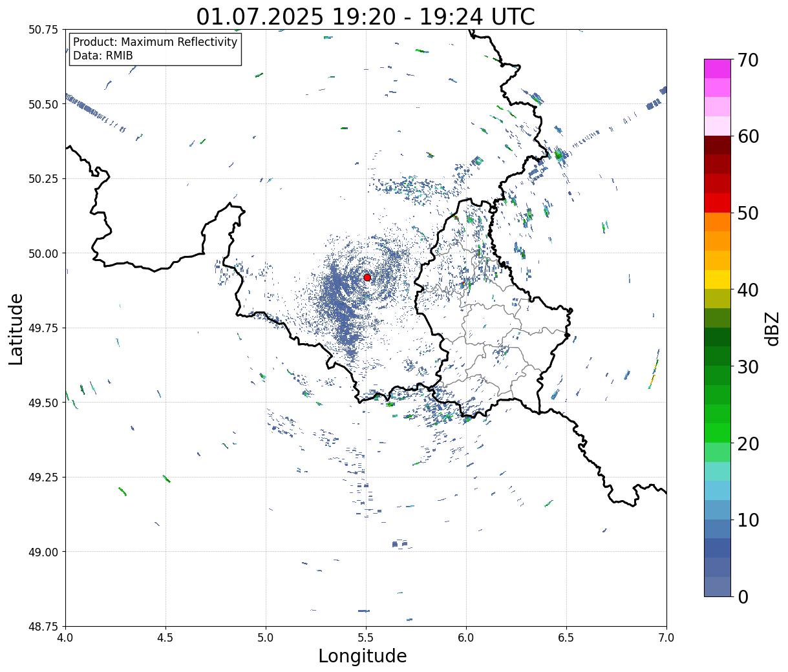Viewport: 788px width, 672px height.
Task: Click the plot title with date and time
Action: point(366,16)
